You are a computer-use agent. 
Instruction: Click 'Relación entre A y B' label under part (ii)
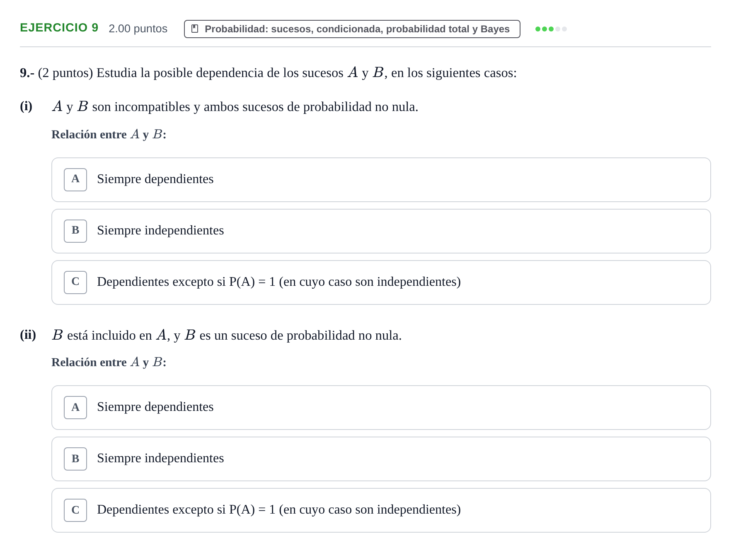click(109, 362)
